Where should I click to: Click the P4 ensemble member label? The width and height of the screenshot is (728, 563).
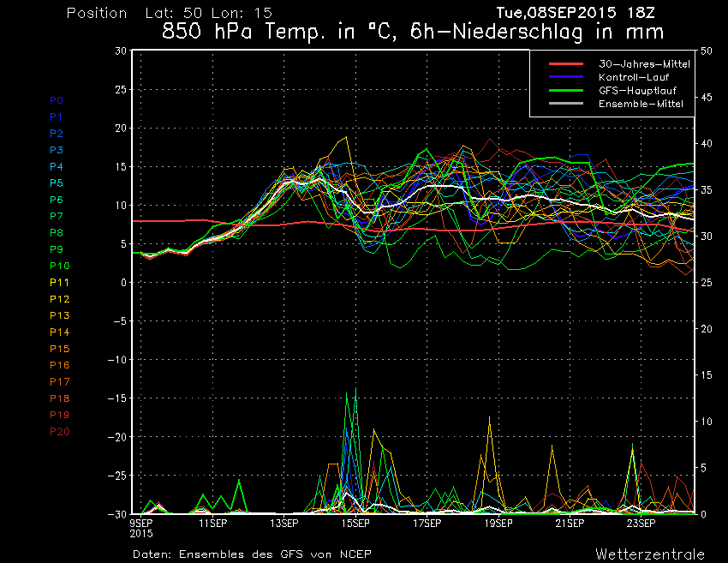[x=57, y=166]
